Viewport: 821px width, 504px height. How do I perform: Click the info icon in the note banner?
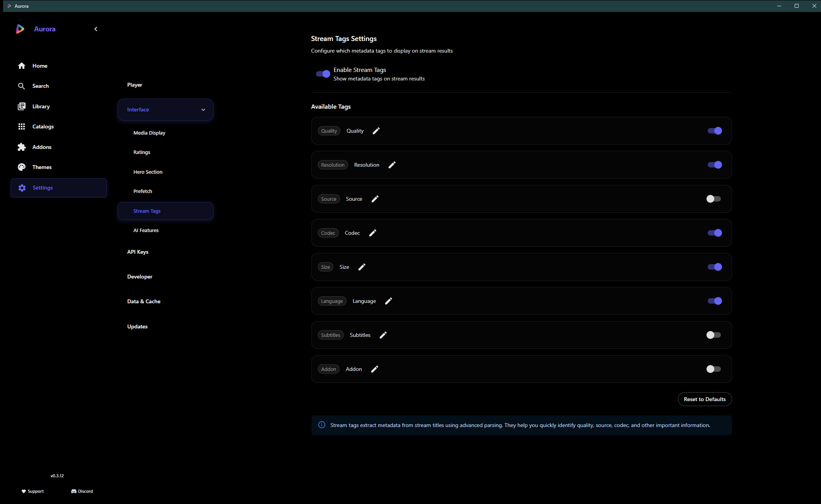321,425
